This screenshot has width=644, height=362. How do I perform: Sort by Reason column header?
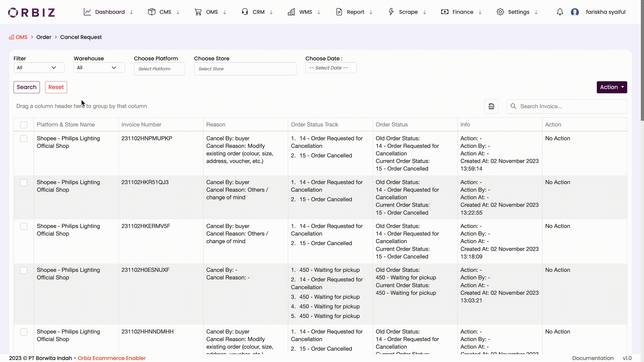tap(216, 125)
